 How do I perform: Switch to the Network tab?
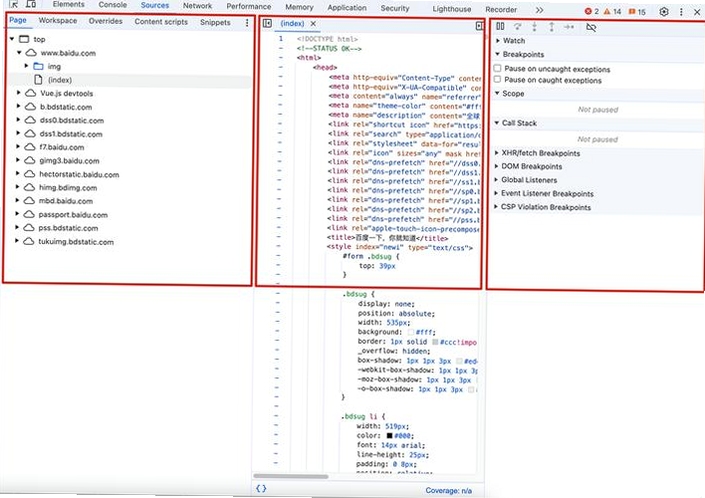coord(197,6)
